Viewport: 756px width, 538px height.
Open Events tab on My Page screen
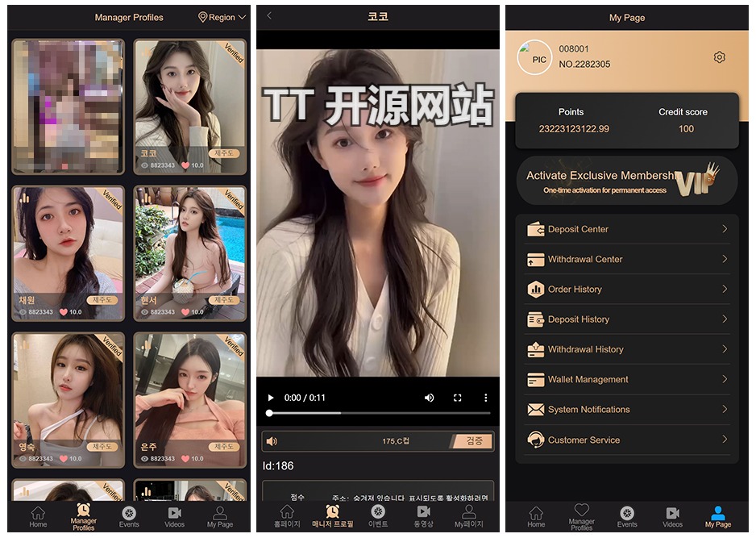(627, 517)
